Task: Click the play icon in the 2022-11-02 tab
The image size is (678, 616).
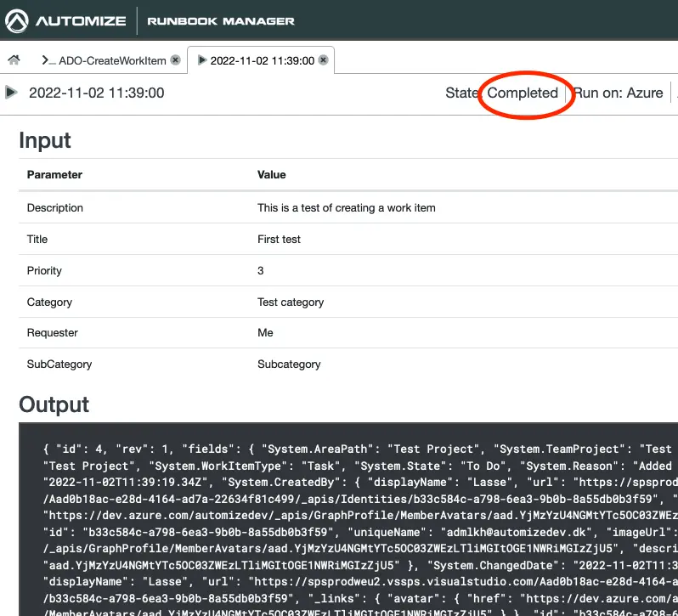Action: pyautogui.click(x=201, y=60)
